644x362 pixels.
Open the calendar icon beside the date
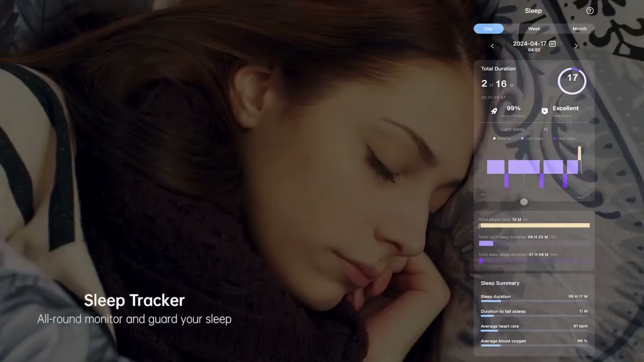pyautogui.click(x=552, y=44)
